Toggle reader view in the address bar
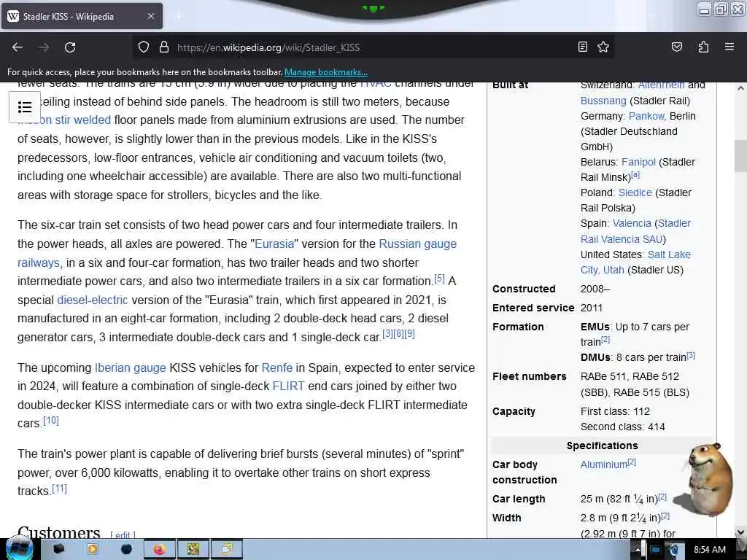This screenshot has height=560, width=747. [x=583, y=47]
